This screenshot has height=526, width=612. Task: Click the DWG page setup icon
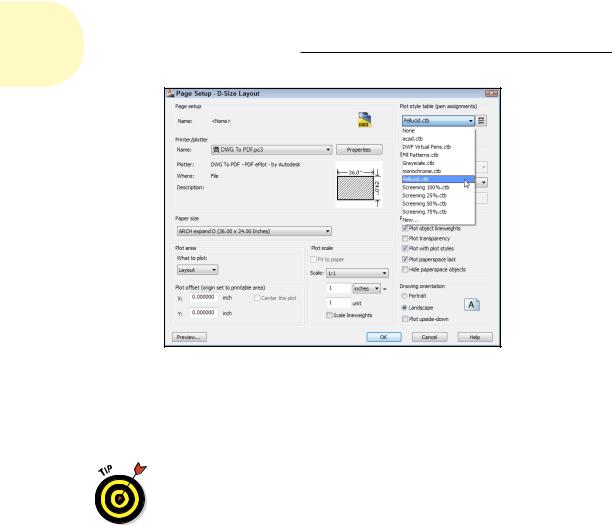[365, 120]
